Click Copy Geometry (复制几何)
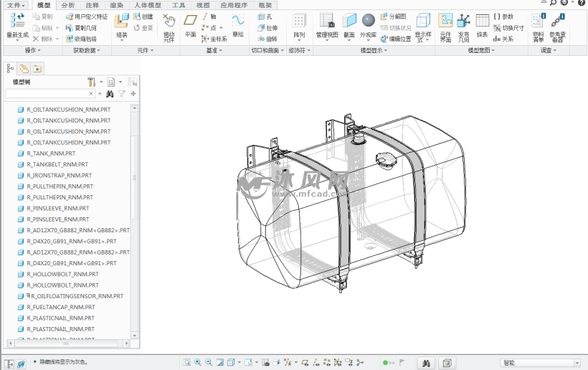 click(x=81, y=28)
